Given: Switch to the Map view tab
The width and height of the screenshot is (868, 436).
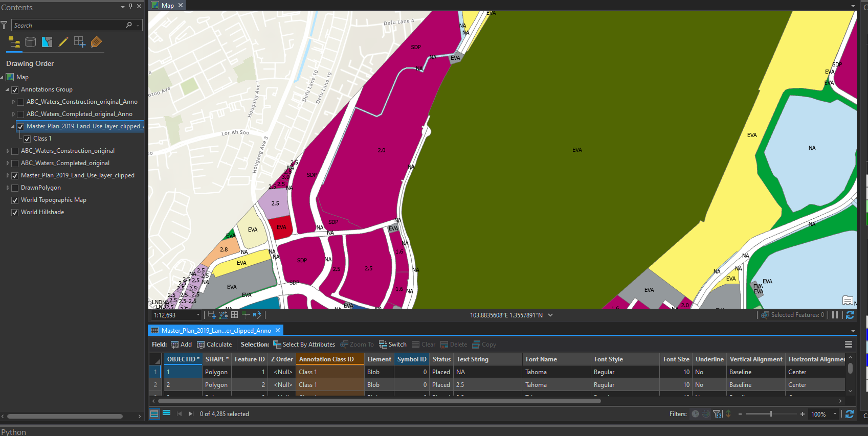Looking at the screenshot, I should (168, 5).
